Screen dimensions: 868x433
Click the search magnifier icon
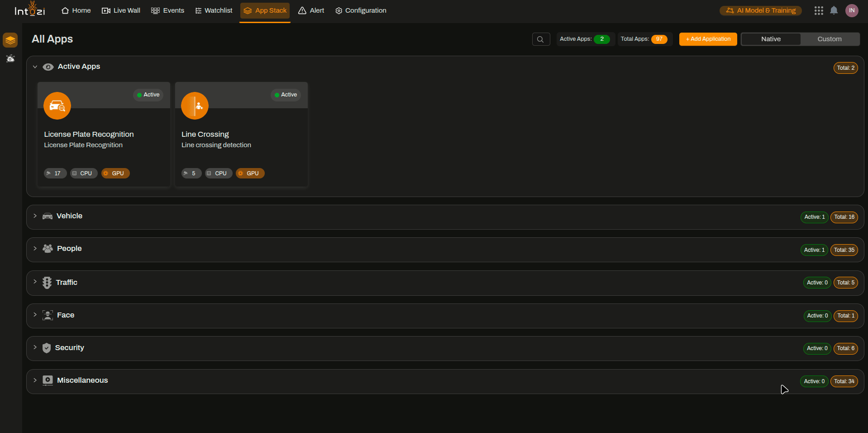pyautogui.click(x=540, y=39)
